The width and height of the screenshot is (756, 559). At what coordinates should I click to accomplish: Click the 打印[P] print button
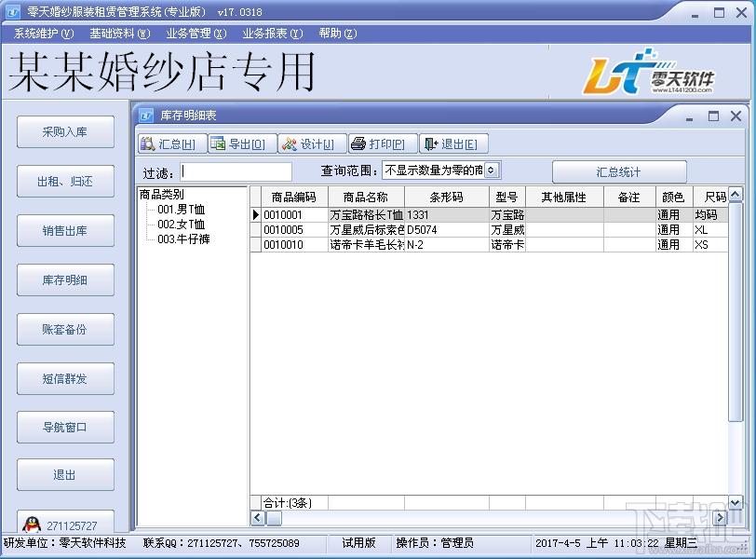383,143
